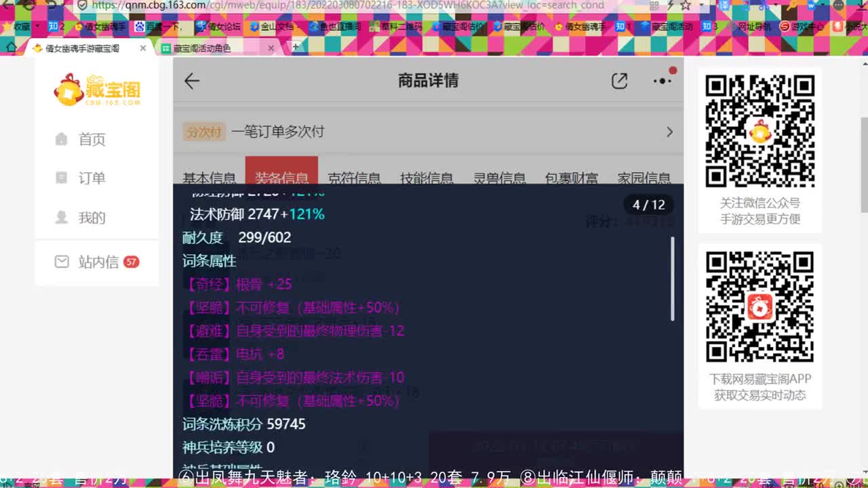This screenshot has width=868, height=488.
Task: Click the 藏宝阁 APP download QR code
Action: coord(759,307)
